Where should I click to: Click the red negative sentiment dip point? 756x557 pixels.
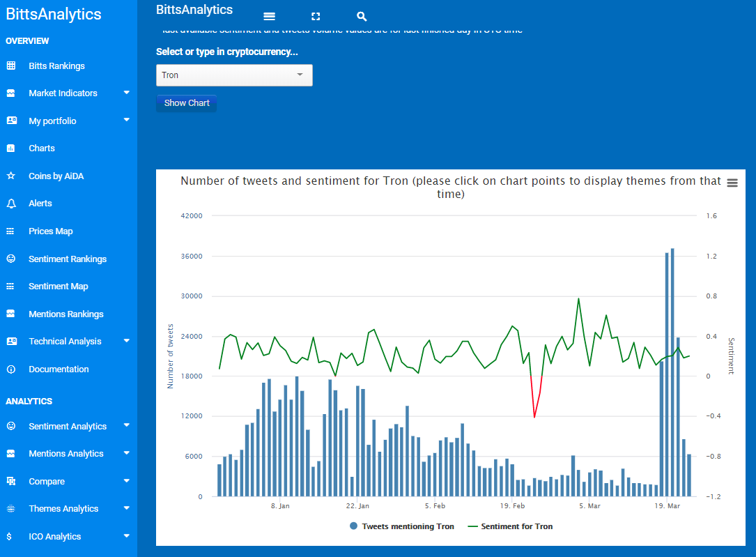[x=534, y=417]
